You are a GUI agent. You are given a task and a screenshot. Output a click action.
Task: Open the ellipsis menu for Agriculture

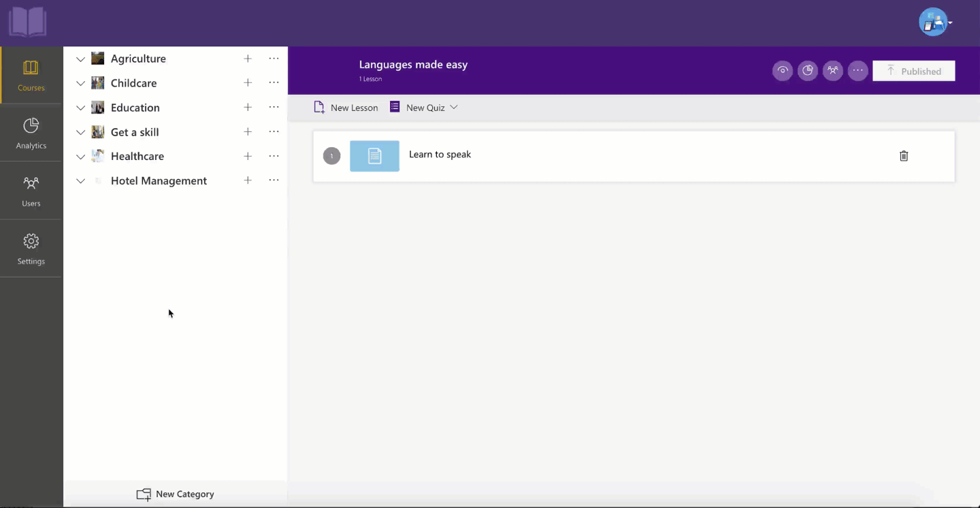(x=274, y=59)
